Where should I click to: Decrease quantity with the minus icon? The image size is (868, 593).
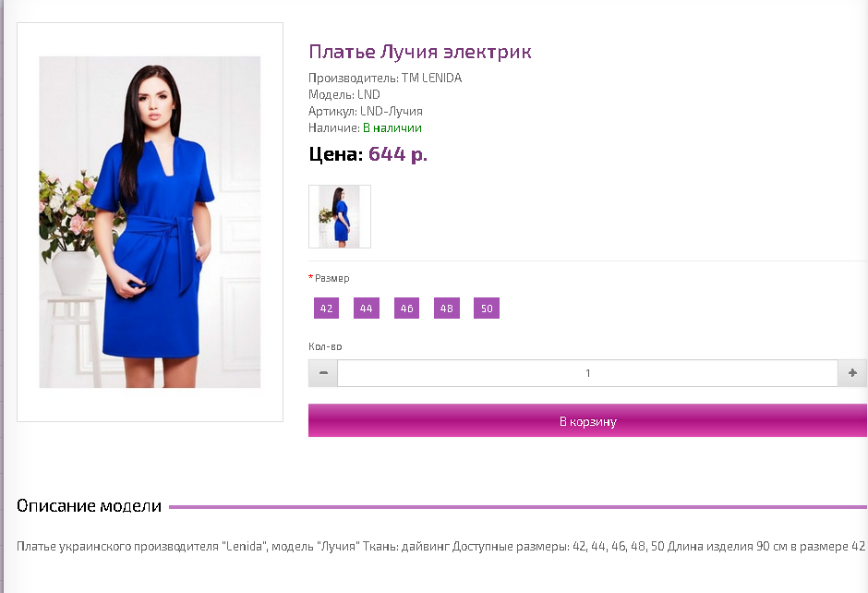[x=323, y=373]
